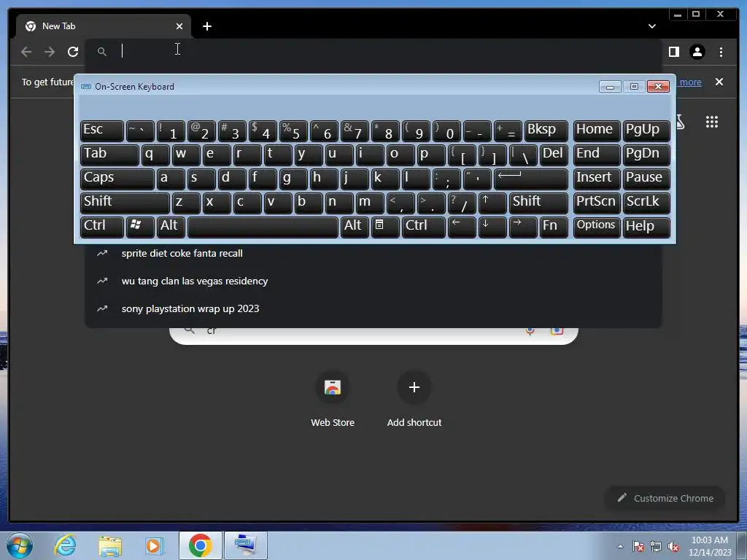Toggle the ScrLk key
The image size is (747, 560).
pyautogui.click(x=646, y=203)
